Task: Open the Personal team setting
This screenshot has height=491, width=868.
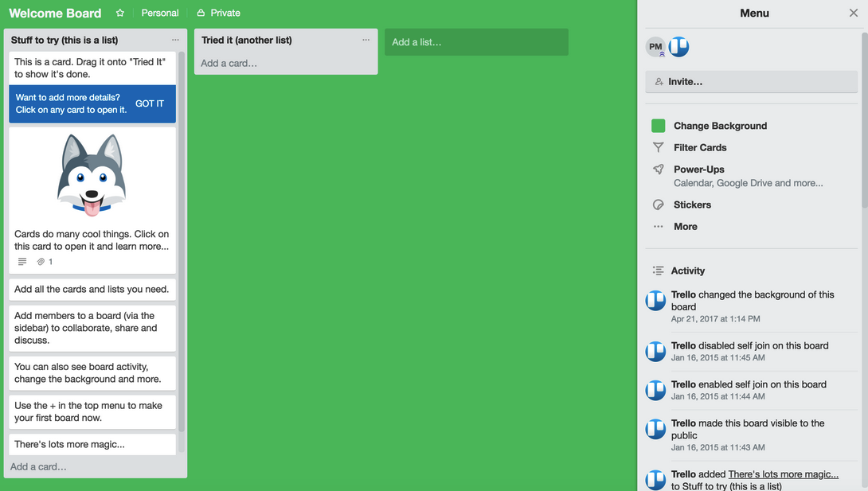Action: (160, 13)
